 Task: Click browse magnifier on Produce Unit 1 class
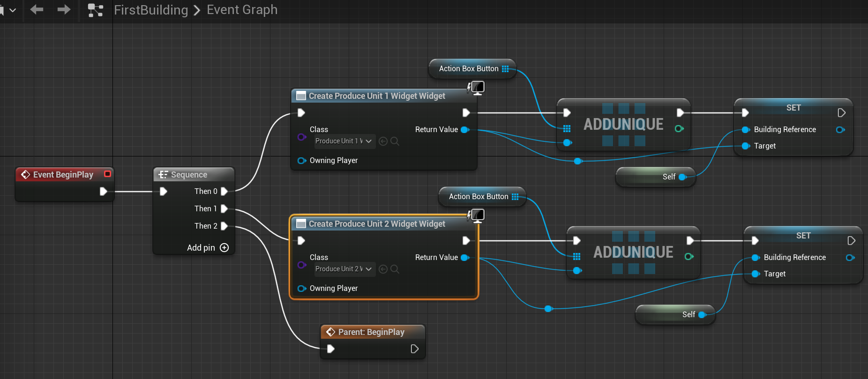click(x=395, y=141)
